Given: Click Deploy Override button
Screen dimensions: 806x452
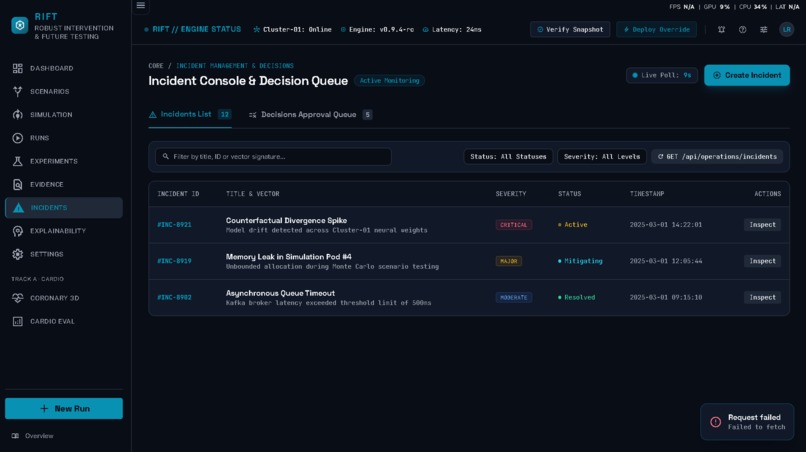Looking at the screenshot, I should click(x=656, y=29).
